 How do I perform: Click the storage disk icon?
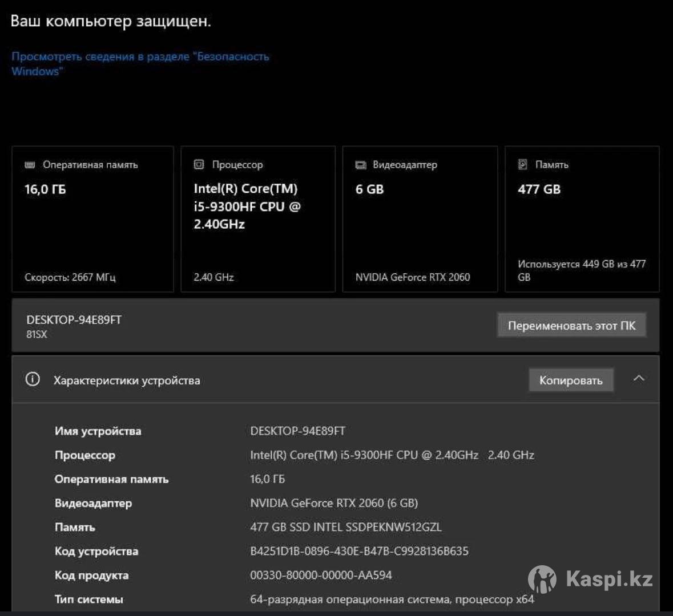click(x=522, y=164)
